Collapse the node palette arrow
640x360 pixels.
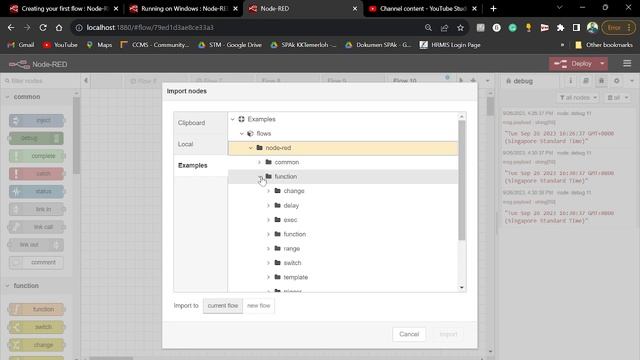pos(86,80)
